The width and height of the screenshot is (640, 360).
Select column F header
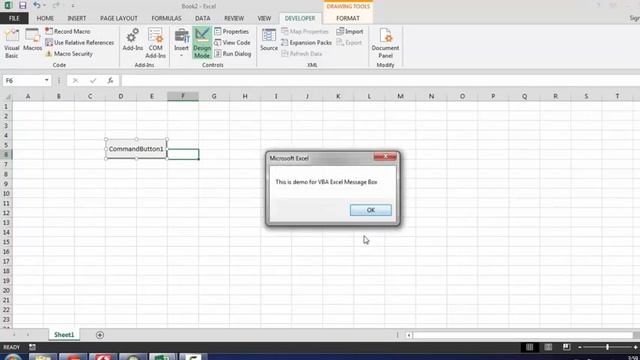point(183,96)
